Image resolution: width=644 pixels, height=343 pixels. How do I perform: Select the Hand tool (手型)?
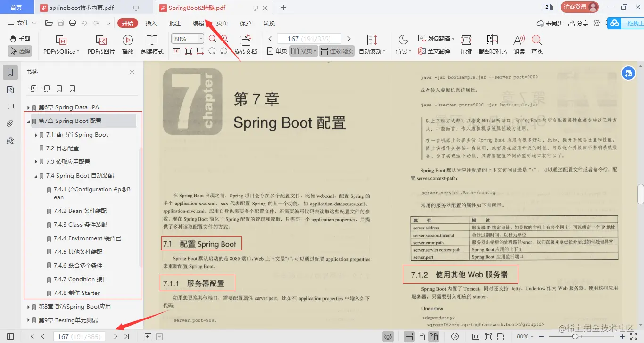20,39
